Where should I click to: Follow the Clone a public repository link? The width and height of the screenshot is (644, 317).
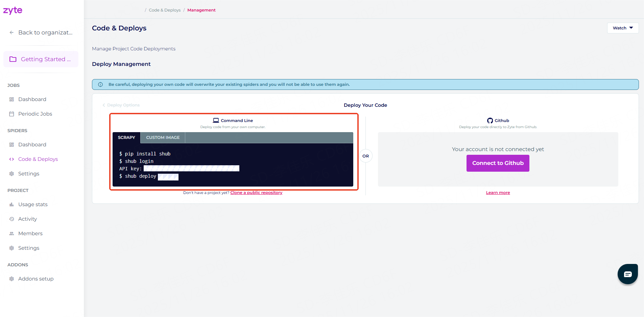256,192
